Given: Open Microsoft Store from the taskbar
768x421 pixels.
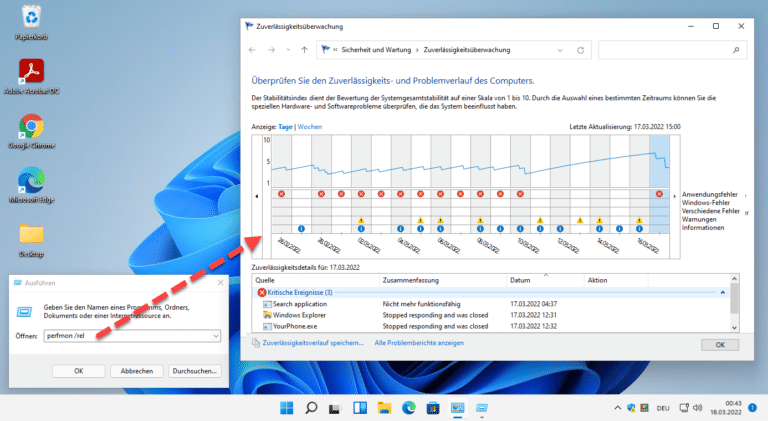Looking at the screenshot, I should [x=433, y=408].
